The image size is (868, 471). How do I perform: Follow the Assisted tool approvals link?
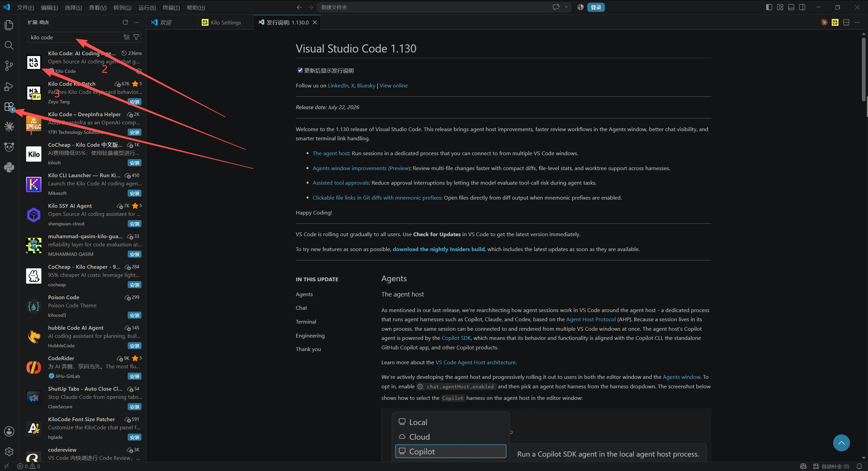(341, 183)
